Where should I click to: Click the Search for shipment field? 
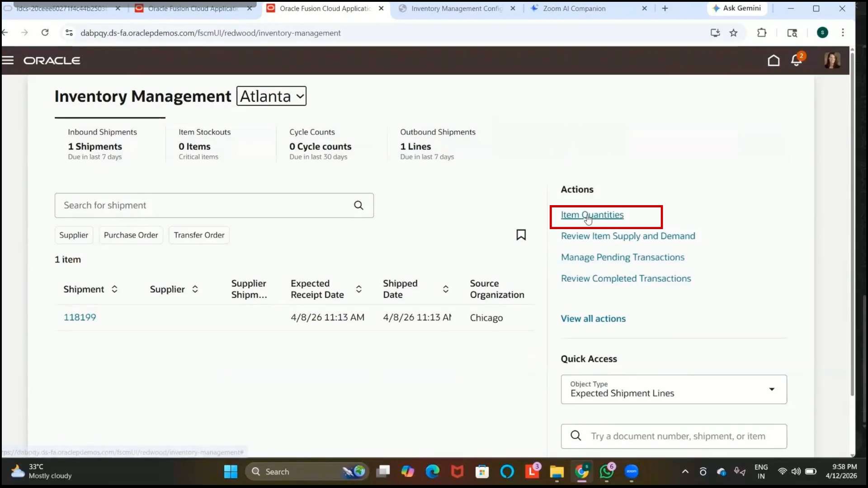[214, 206]
